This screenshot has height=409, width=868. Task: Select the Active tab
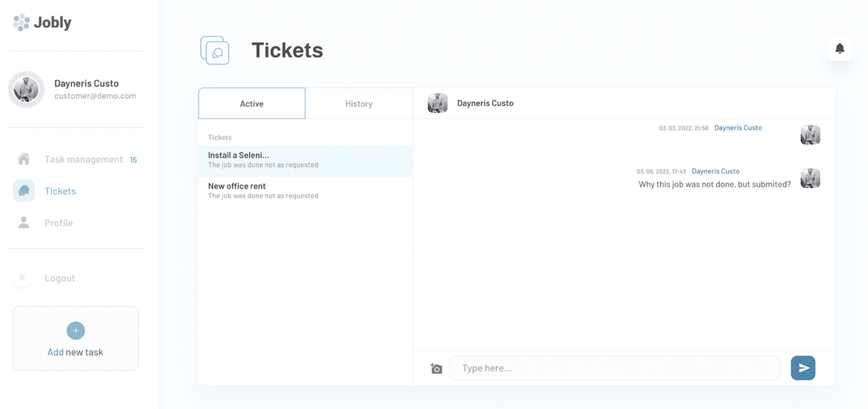[252, 103]
